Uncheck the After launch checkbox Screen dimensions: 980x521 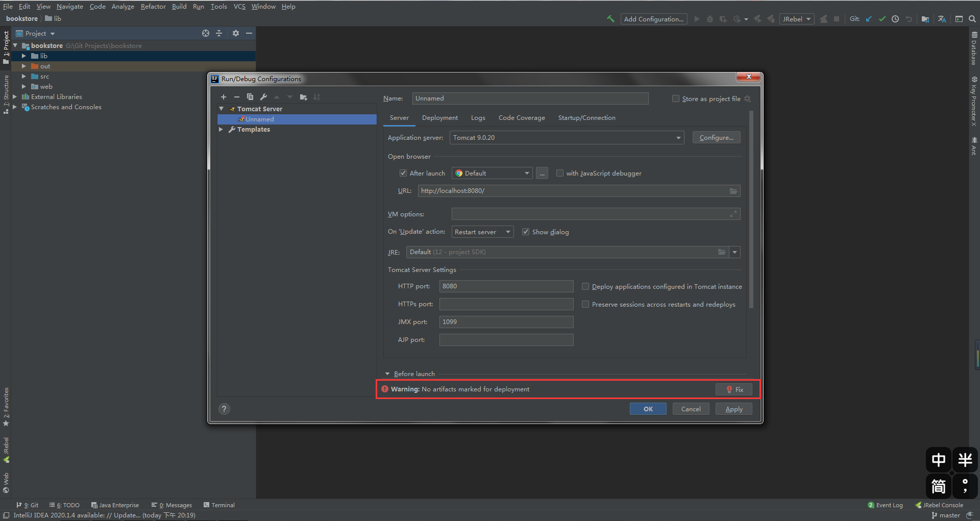[x=403, y=173]
